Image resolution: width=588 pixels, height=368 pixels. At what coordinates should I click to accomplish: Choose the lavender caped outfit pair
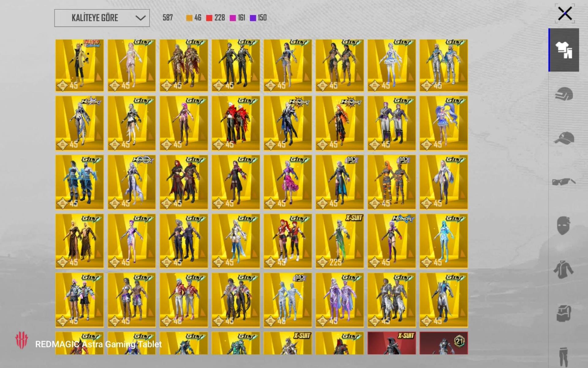pyautogui.click(x=340, y=300)
